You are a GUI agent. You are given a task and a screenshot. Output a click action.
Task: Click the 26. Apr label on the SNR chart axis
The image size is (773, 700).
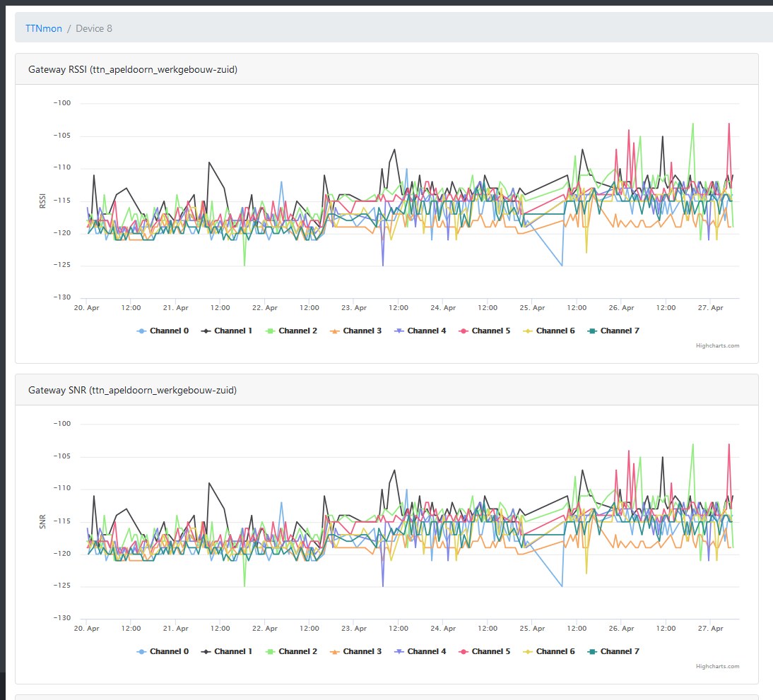622,629
